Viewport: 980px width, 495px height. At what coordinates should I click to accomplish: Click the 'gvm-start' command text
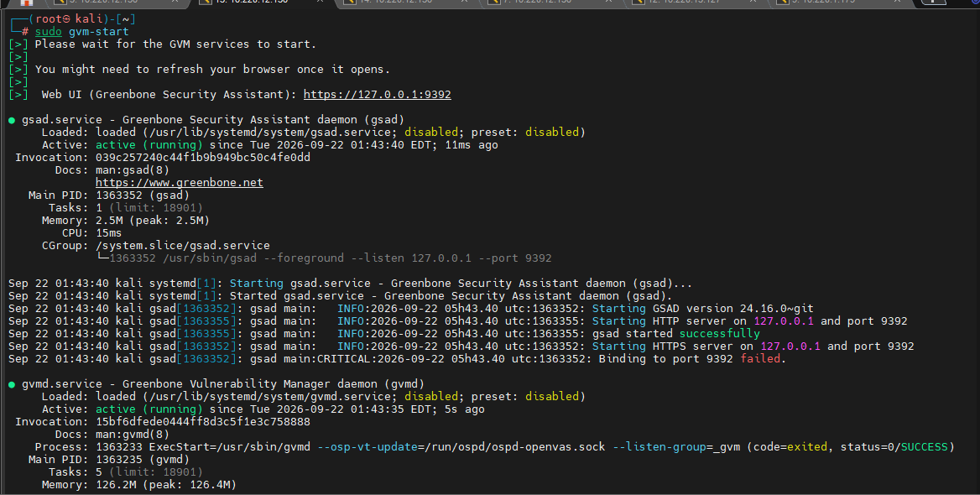click(x=99, y=32)
